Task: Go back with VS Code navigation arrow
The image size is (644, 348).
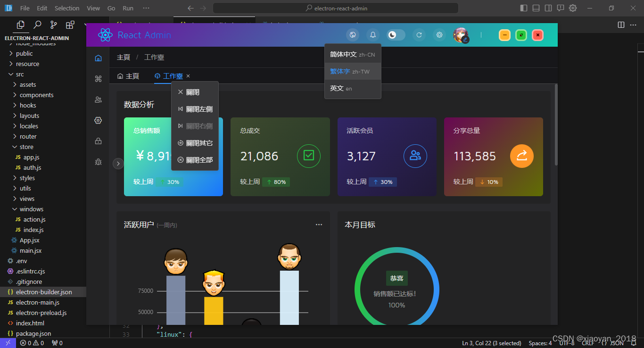Action: [x=190, y=8]
